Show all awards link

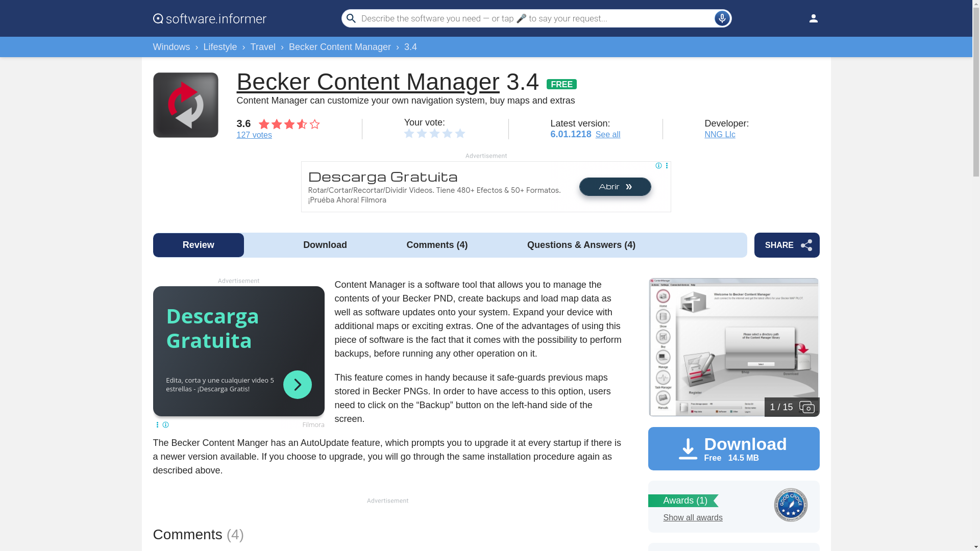click(x=693, y=518)
